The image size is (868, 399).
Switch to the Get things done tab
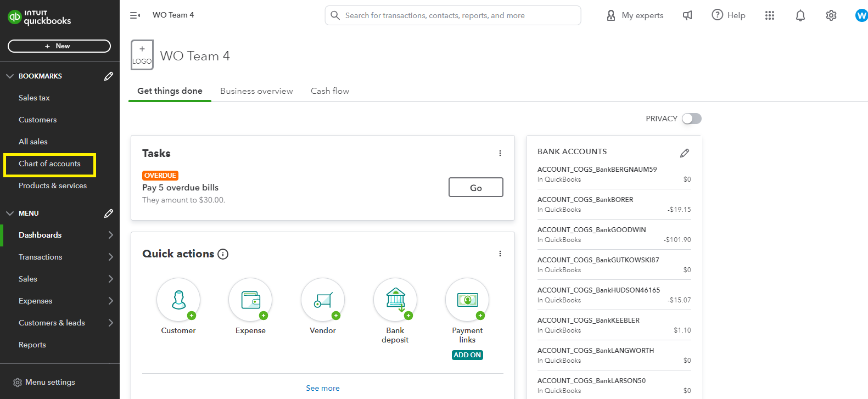click(170, 91)
